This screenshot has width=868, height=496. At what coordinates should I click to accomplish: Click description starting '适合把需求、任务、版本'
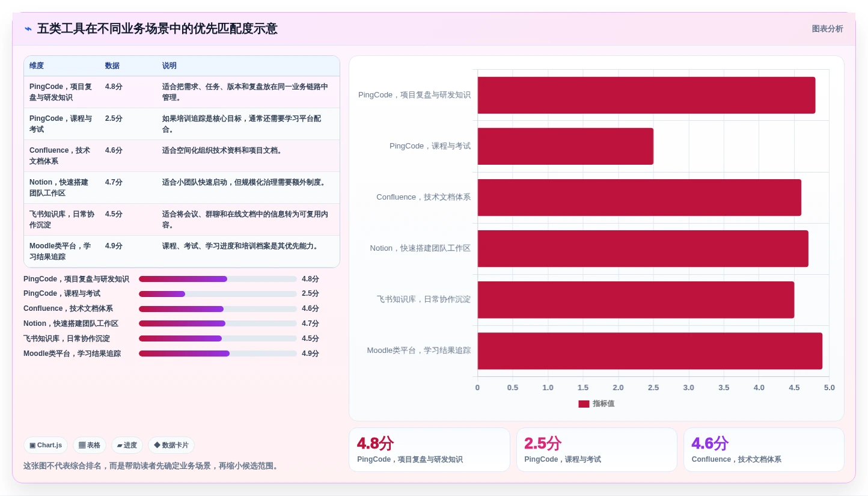click(x=245, y=92)
